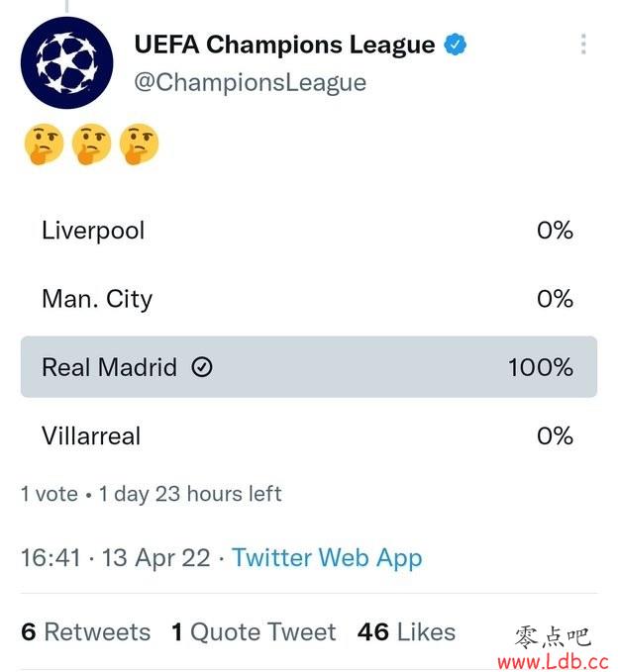
Task: Select the Liverpool poll option
Action: [x=309, y=231]
